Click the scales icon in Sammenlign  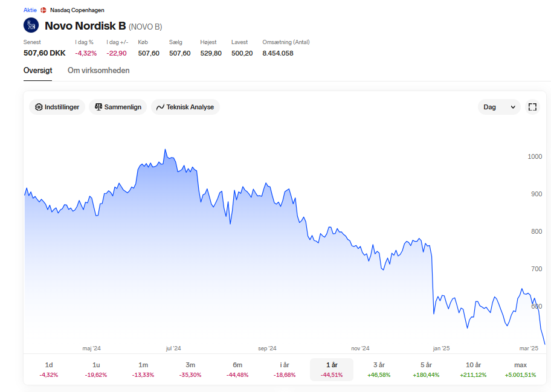(98, 107)
